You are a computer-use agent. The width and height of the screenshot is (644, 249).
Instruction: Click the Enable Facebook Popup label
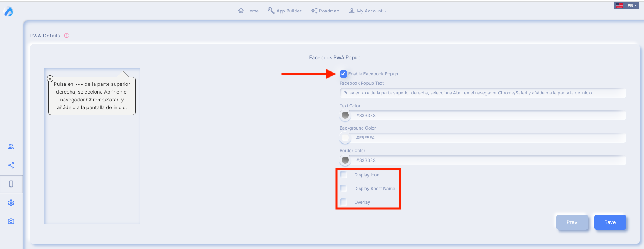[x=373, y=74]
